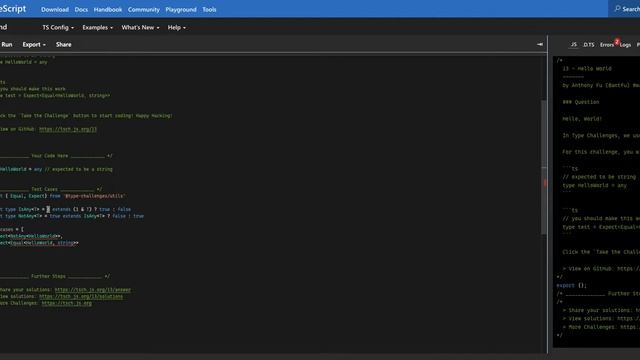This screenshot has width=640, height=360.
Task: Click 'Hello, World!' in output panel
Action: coord(582,119)
